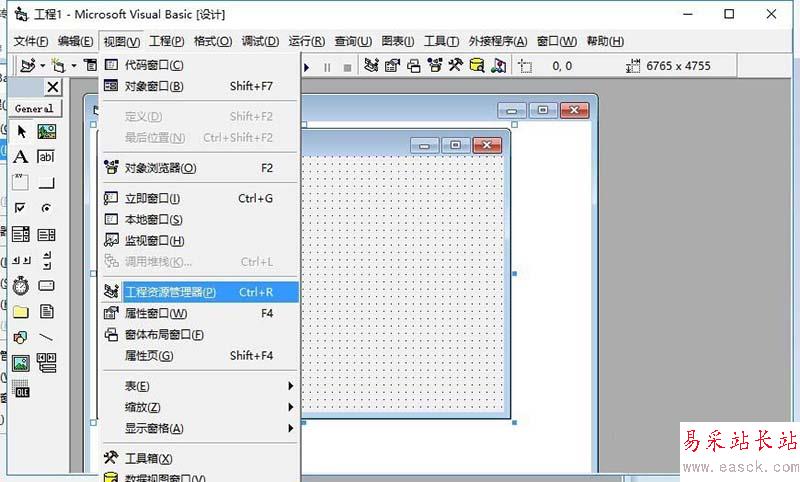Select the Frame control
Image resolution: width=800 pixels, height=482 pixels.
(20, 182)
